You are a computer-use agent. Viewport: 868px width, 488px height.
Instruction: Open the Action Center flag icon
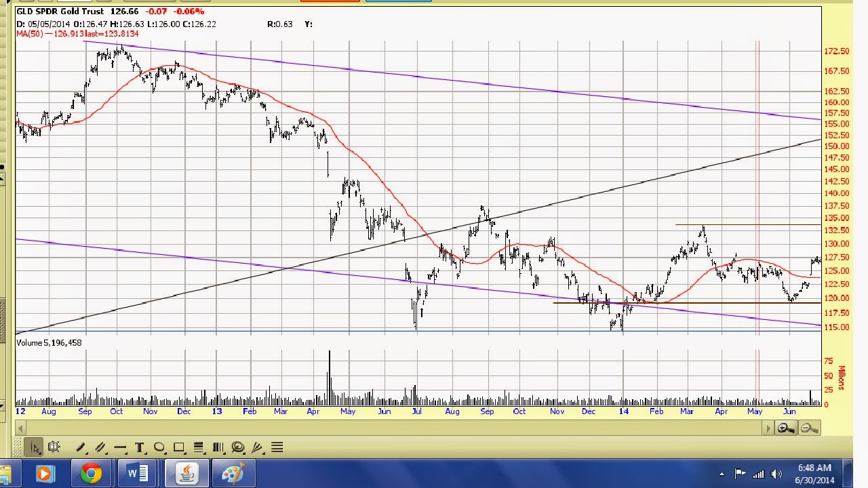pyautogui.click(x=741, y=474)
